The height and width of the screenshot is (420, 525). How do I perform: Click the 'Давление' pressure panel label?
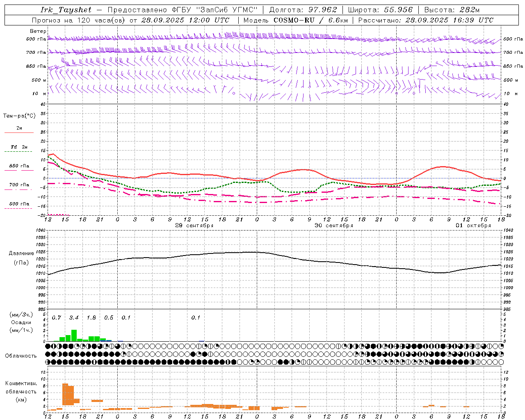coord(21,253)
